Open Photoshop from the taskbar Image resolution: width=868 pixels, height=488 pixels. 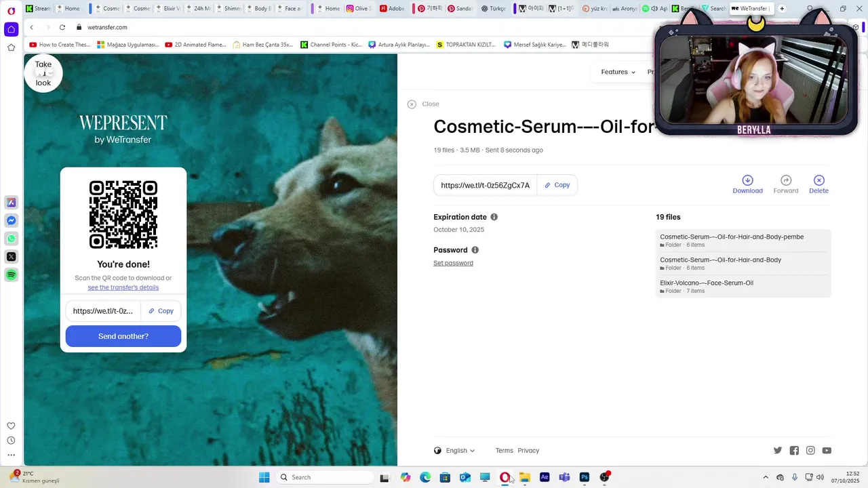[585, 477]
